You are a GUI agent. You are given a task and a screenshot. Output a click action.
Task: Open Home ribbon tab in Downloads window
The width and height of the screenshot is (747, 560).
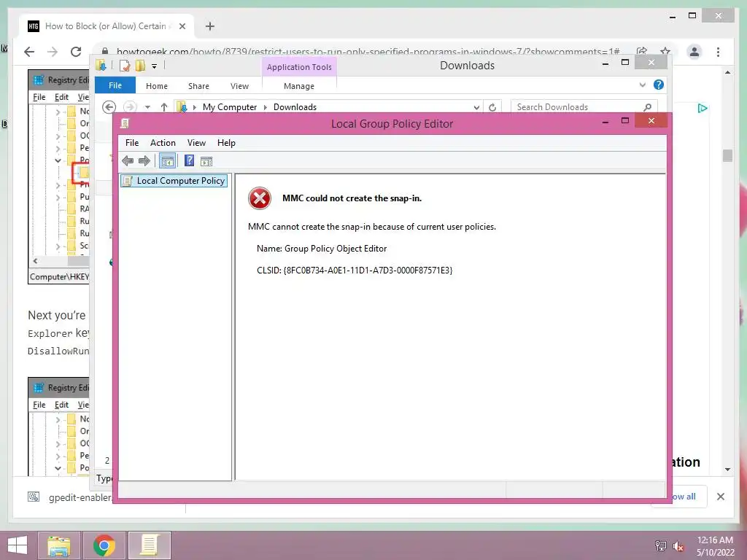click(157, 86)
